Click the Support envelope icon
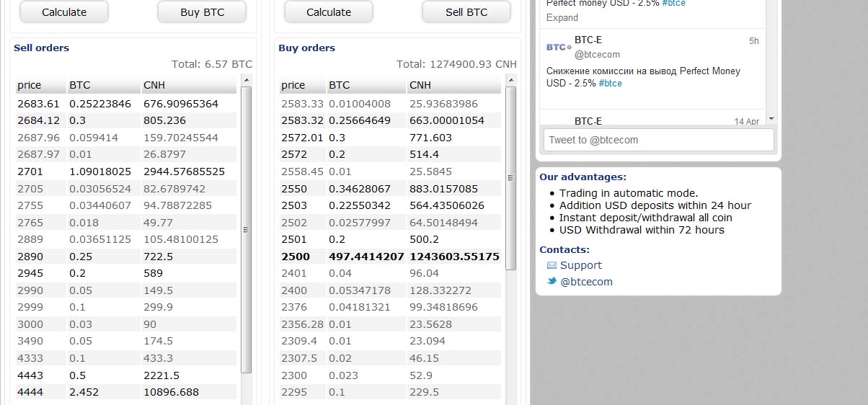 (x=552, y=265)
